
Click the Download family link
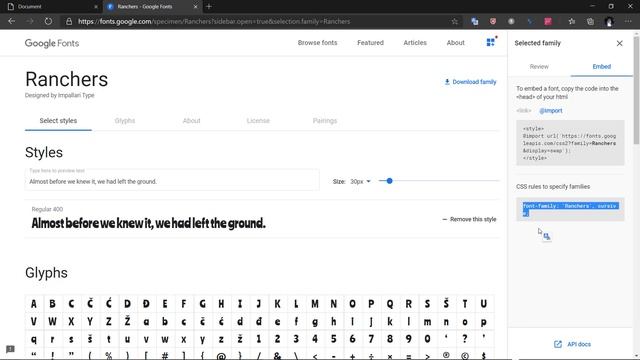470,82
